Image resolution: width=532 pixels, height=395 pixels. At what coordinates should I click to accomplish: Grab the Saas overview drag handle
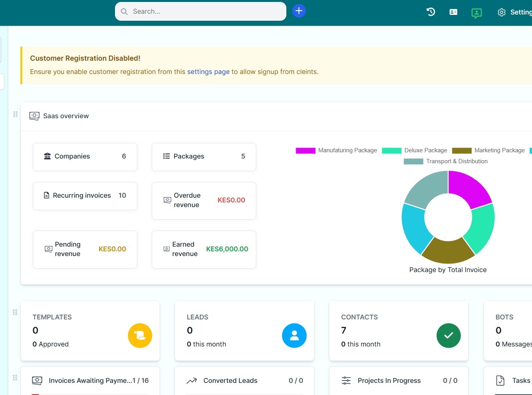(15, 114)
